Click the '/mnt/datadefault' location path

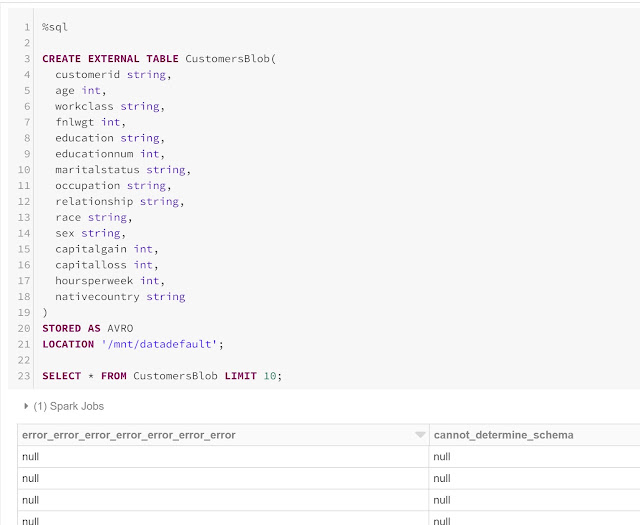[159, 344]
